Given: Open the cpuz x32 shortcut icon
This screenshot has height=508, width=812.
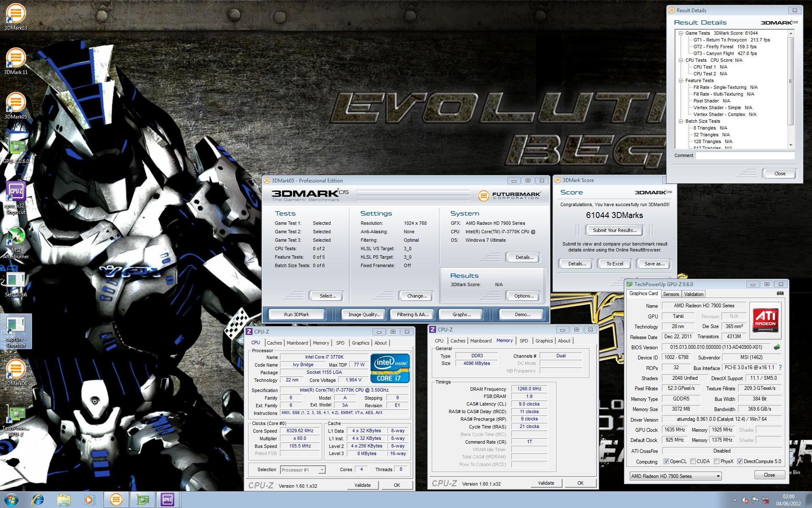Looking at the screenshot, I should pyautogui.click(x=16, y=198).
